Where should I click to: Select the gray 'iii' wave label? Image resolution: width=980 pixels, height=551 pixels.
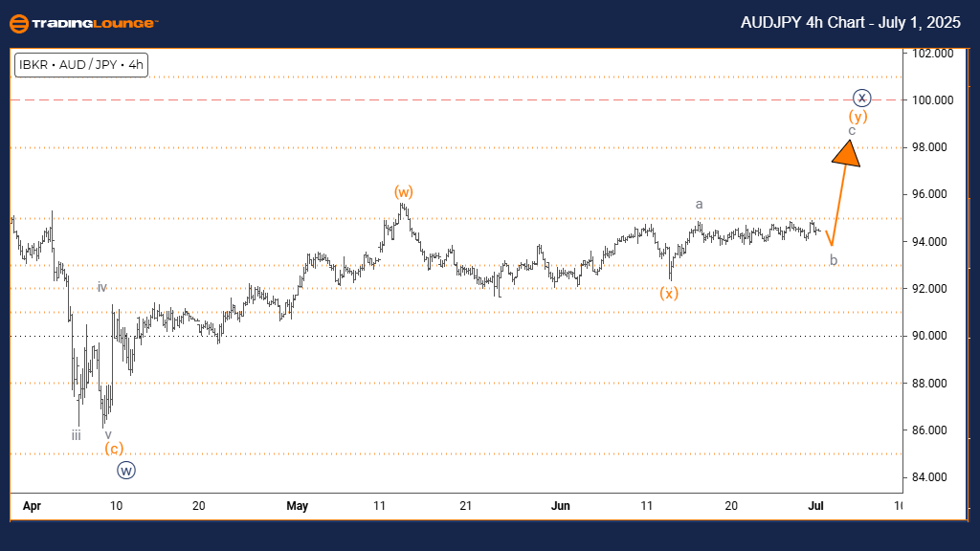[x=76, y=435]
